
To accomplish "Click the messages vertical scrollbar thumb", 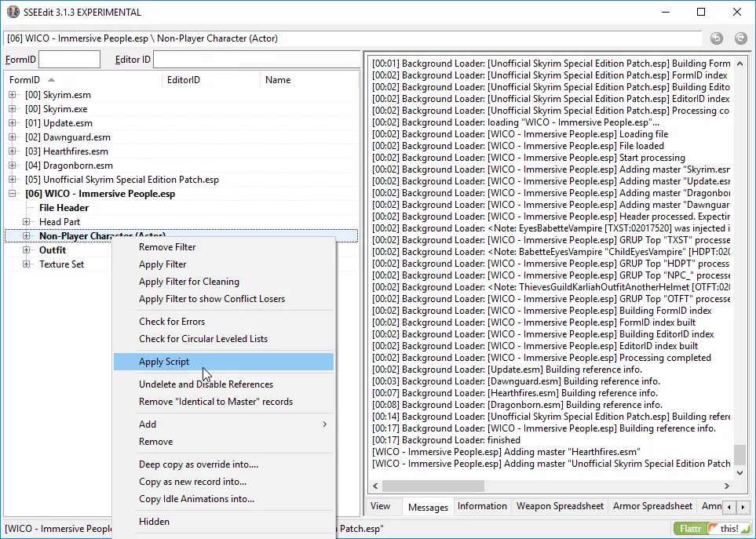I will [740, 455].
